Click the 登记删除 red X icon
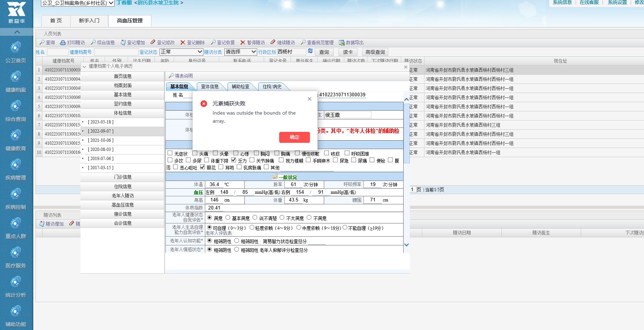This screenshot has width=644, height=330. 183,42
